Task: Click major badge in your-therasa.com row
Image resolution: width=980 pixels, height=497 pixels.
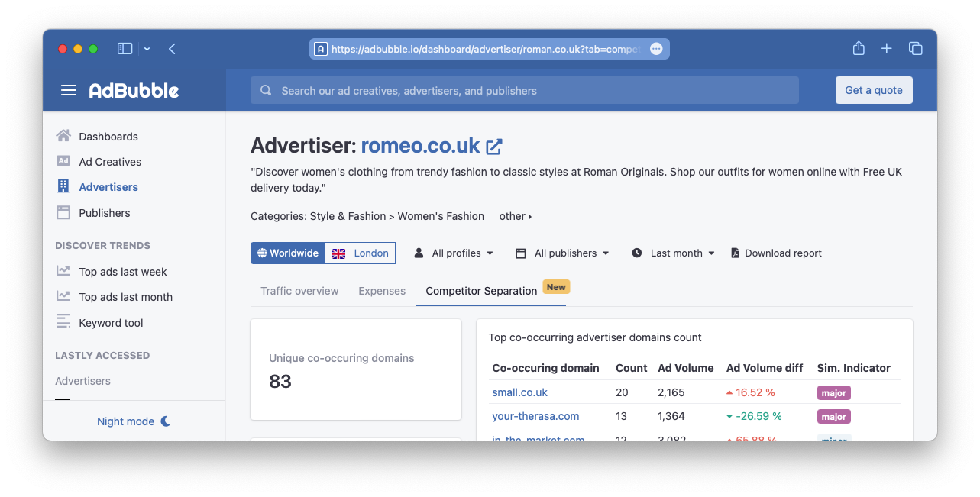Action: tap(834, 417)
